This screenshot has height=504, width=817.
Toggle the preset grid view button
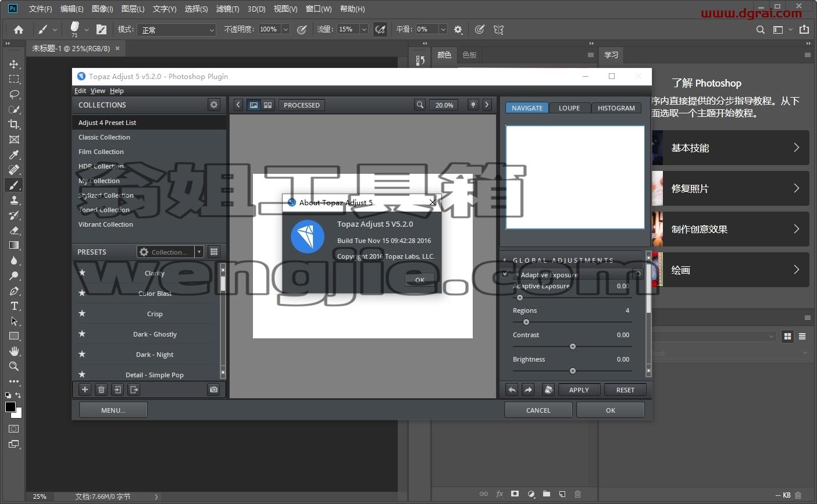(214, 252)
